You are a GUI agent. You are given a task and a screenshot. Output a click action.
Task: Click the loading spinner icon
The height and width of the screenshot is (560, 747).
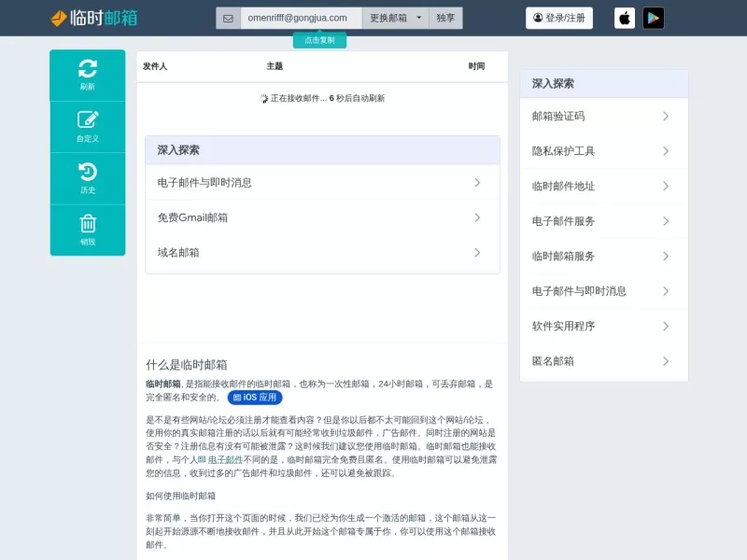(264, 99)
